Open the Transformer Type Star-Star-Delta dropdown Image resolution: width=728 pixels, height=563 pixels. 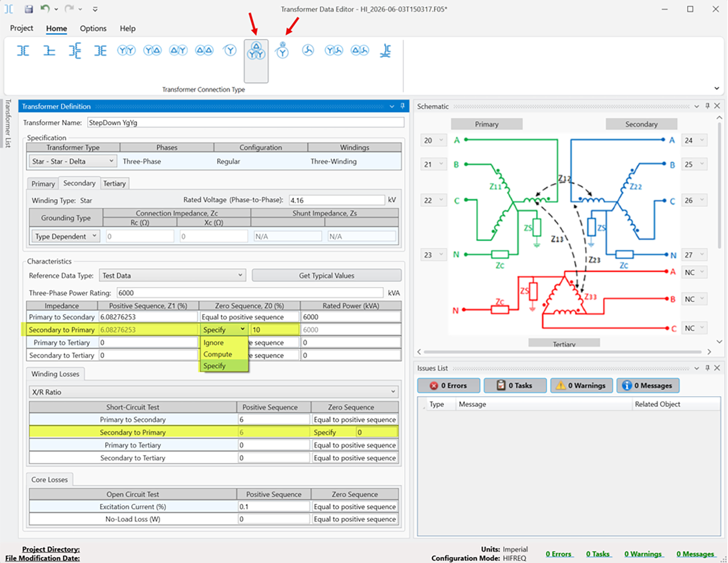point(73,161)
